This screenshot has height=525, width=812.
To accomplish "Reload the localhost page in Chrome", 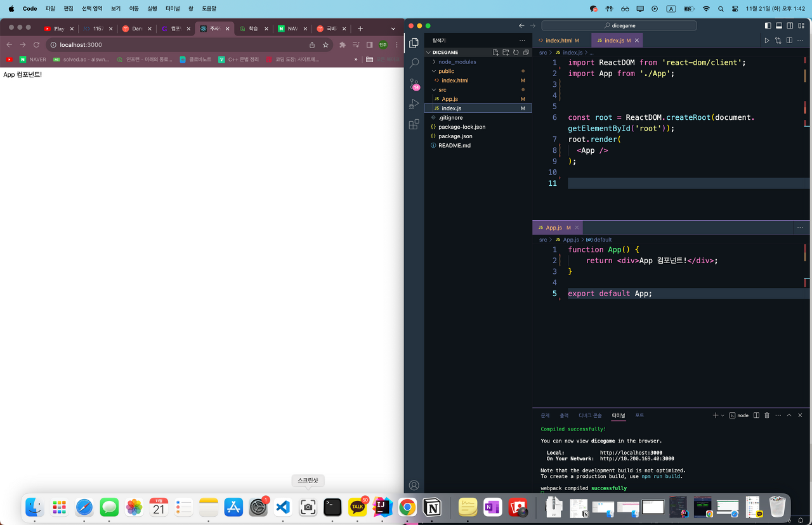I will 37,45.
